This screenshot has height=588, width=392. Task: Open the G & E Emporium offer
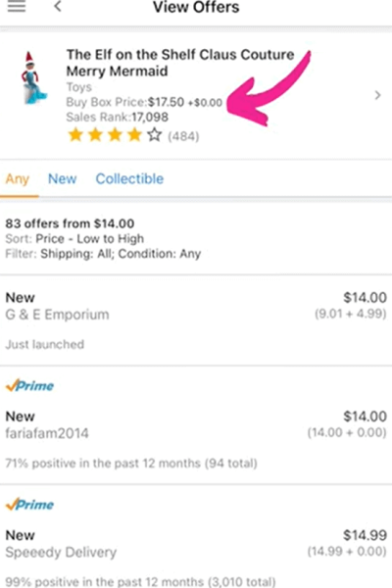(196, 320)
